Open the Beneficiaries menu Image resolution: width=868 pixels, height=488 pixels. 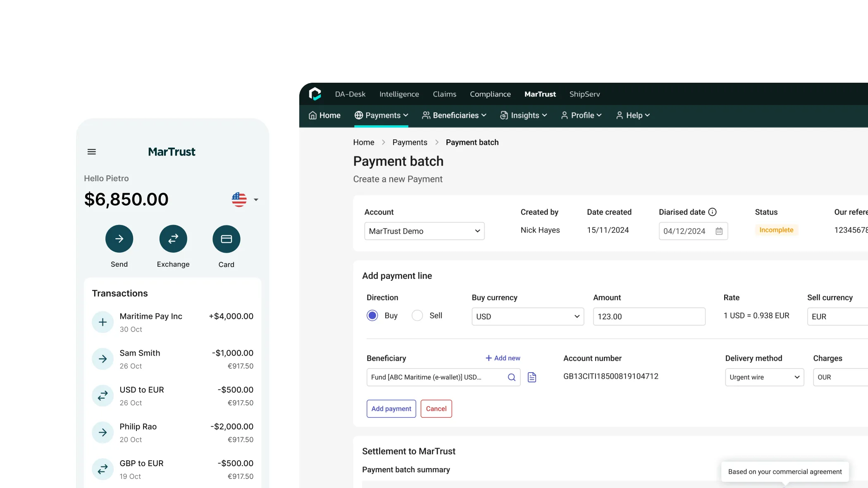tap(454, 115)
